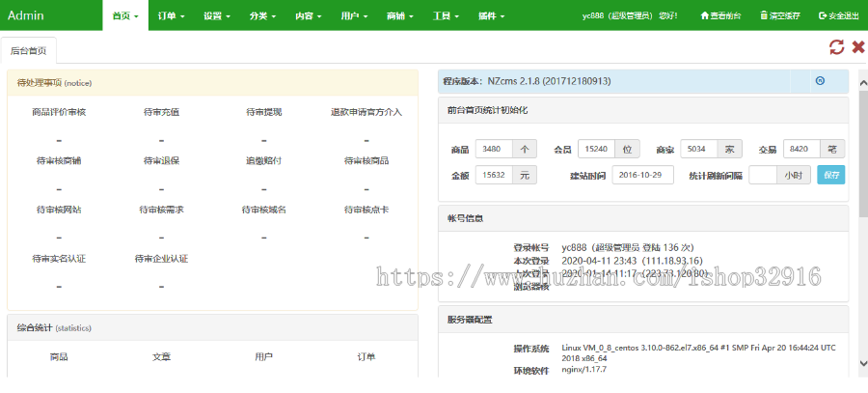Open 待审核商品 pending item
The width and height of the screenshot is (868, 393).
[x=366, y=160]
